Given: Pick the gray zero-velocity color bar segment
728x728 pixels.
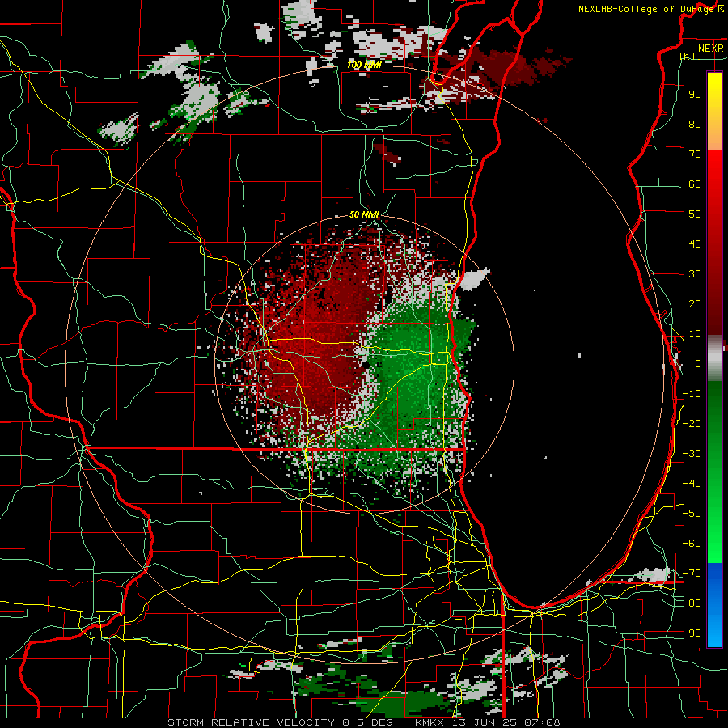Looking at the screenshot, I should 714,358.
